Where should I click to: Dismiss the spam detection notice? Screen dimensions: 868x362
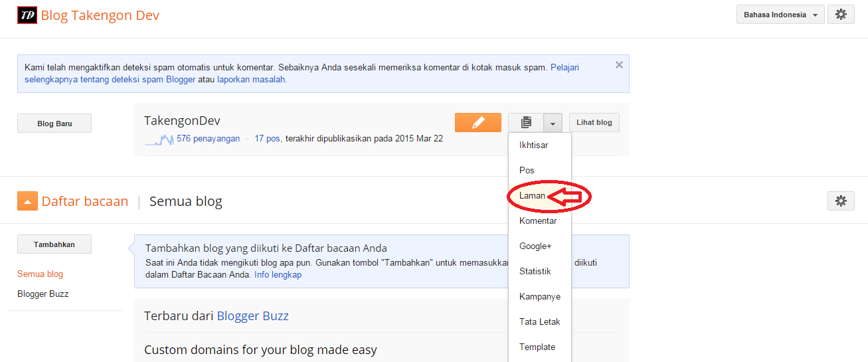[x=619, y=65]
